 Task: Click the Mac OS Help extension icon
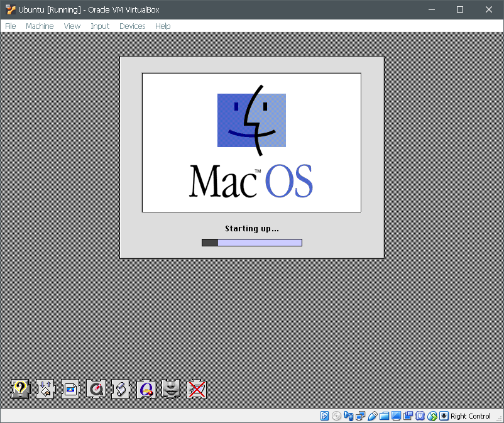pyautogui.click(x=19, y=390)
